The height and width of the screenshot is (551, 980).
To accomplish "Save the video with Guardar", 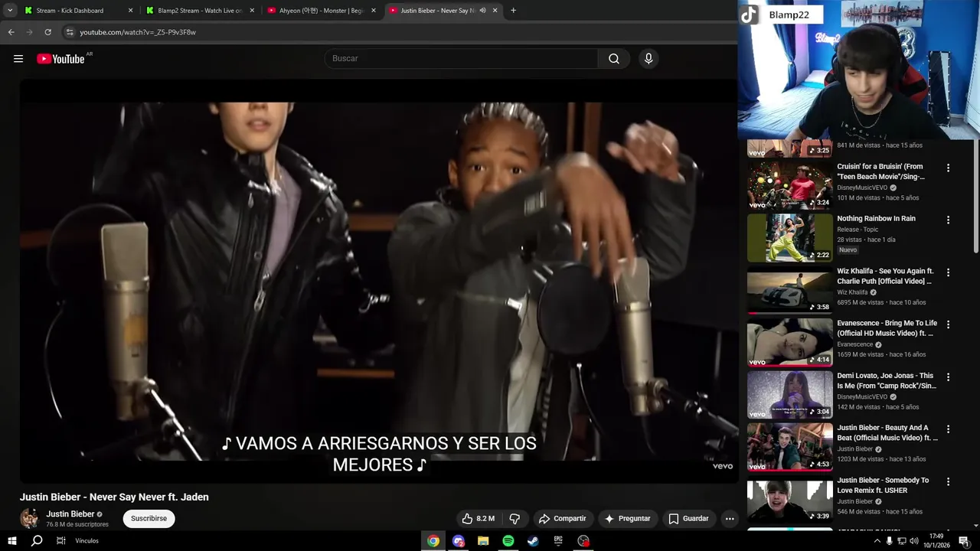I will 688,519.
